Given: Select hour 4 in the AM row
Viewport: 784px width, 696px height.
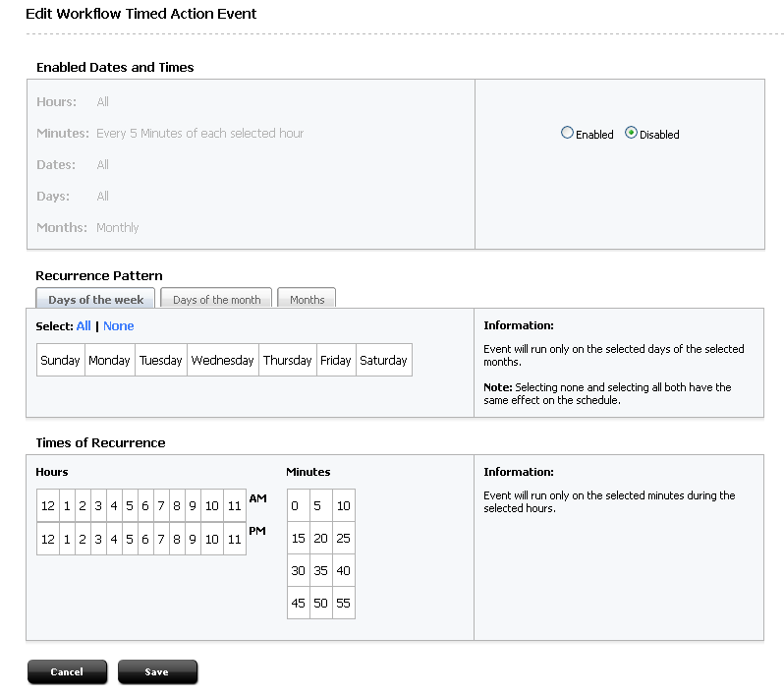Looking at the screenshot, I should (x=114, y=506).
